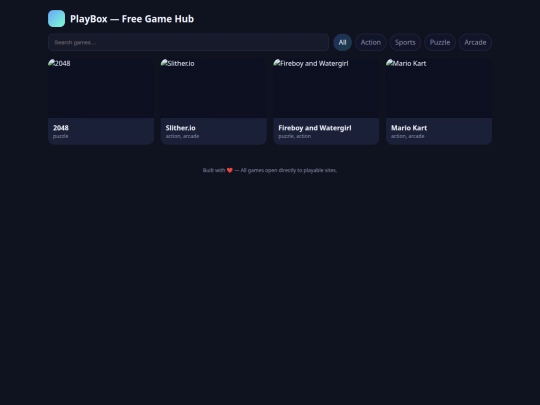This screenshot has height=405, width=540.
Task: Click the action, arcade tags under Mario Kart
Action: (407, 136)
